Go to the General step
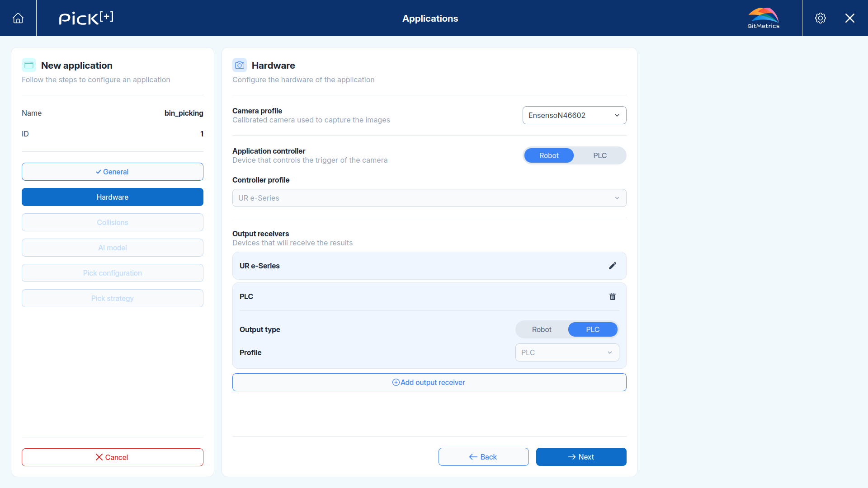Viewport: 868px width, 488px height. click(x=113, y=172)
